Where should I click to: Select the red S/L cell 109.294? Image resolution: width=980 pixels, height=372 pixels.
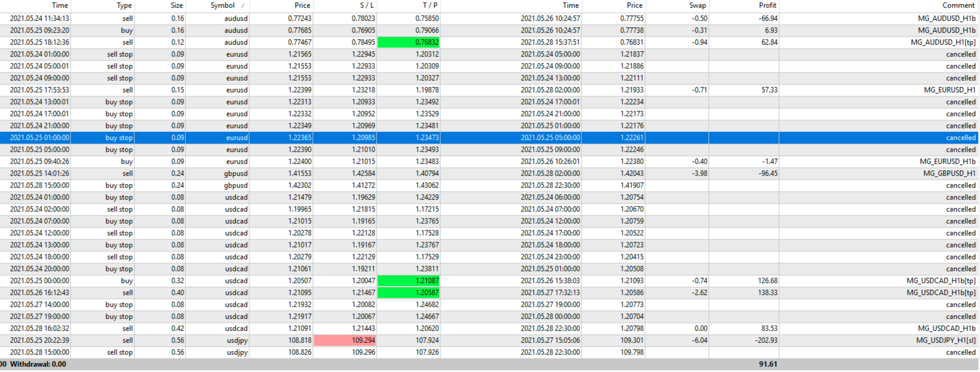point(345,340)
